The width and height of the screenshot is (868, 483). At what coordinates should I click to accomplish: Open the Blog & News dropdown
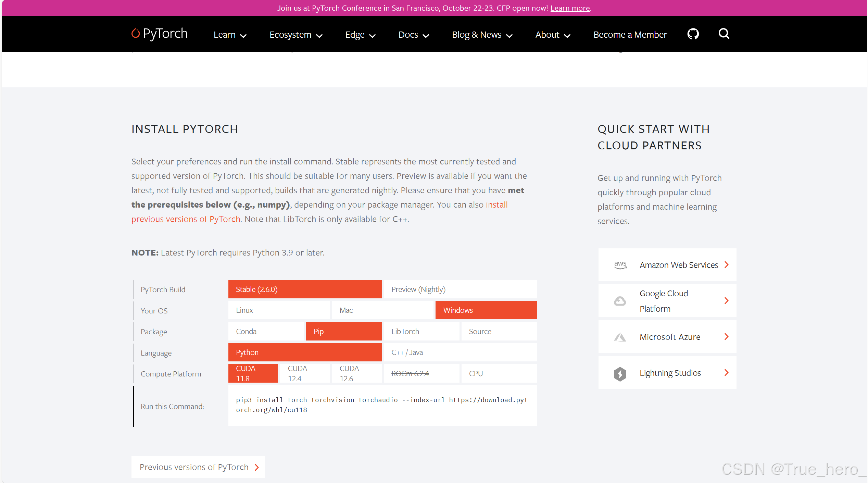point(482,35)
